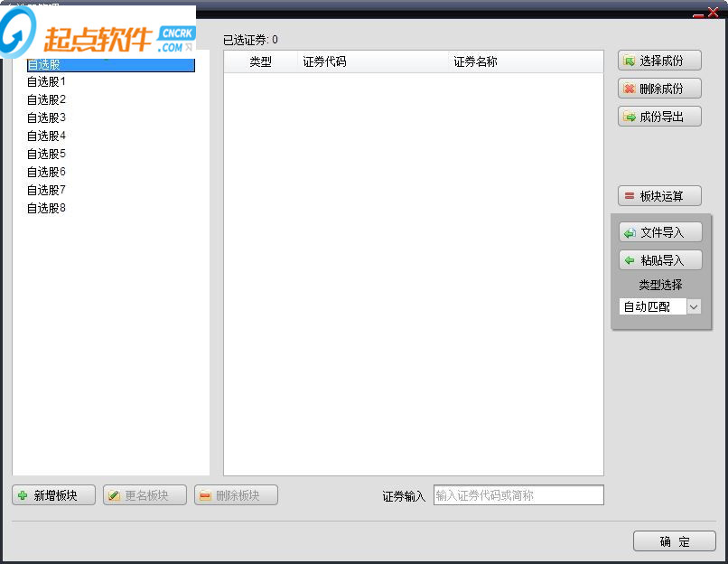Pick 自选股8 in the block list
728x564 pixels.
pyautogui.click(x=46, y=208)
